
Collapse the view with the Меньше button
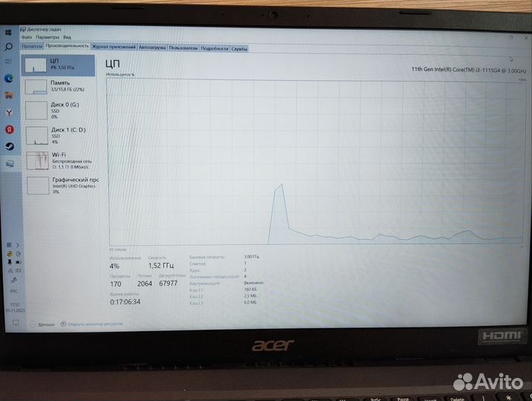click(42, 325)
